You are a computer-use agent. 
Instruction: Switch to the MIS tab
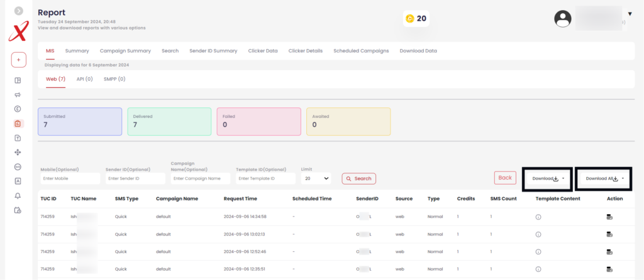pos(50,51)
